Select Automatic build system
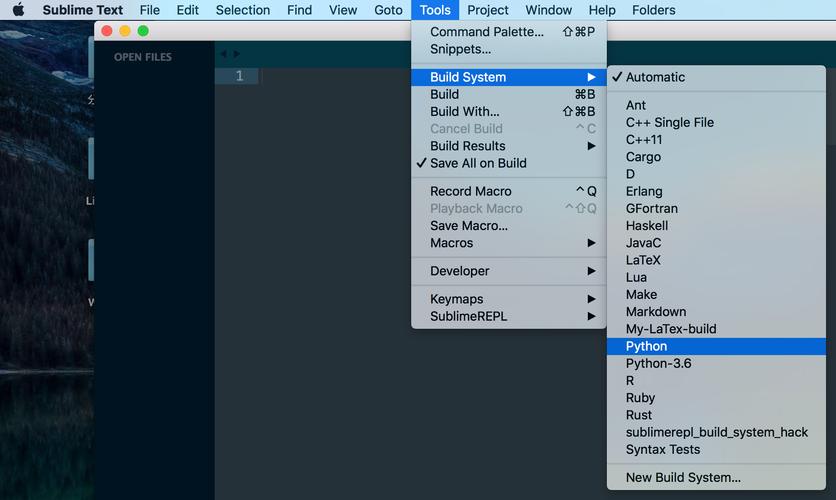This screenshot has height=500, width=836. [x=716, y=77]
